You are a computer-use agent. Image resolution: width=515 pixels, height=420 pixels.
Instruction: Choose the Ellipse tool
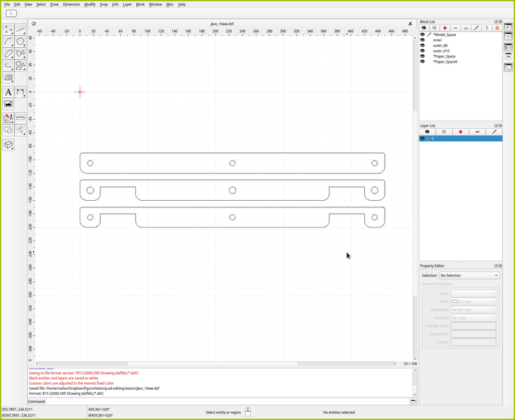[x=8, y=54]
